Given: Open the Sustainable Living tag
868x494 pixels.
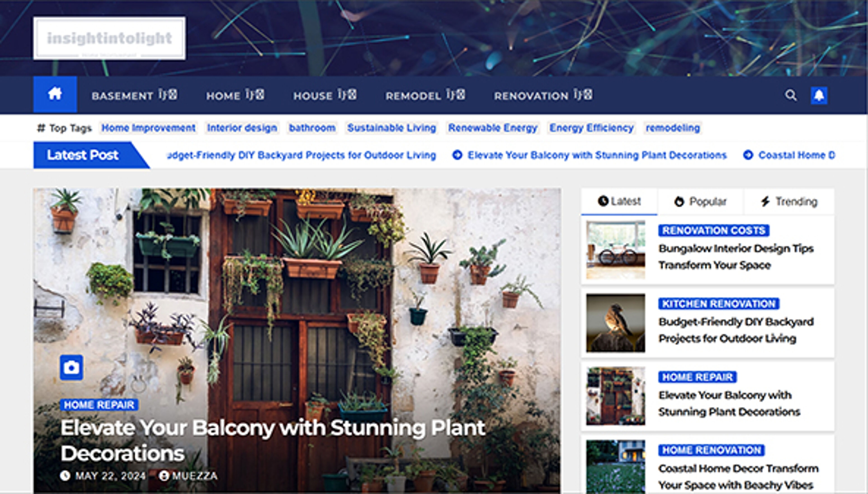Looking at the screenshot, I should coord(392,128).
